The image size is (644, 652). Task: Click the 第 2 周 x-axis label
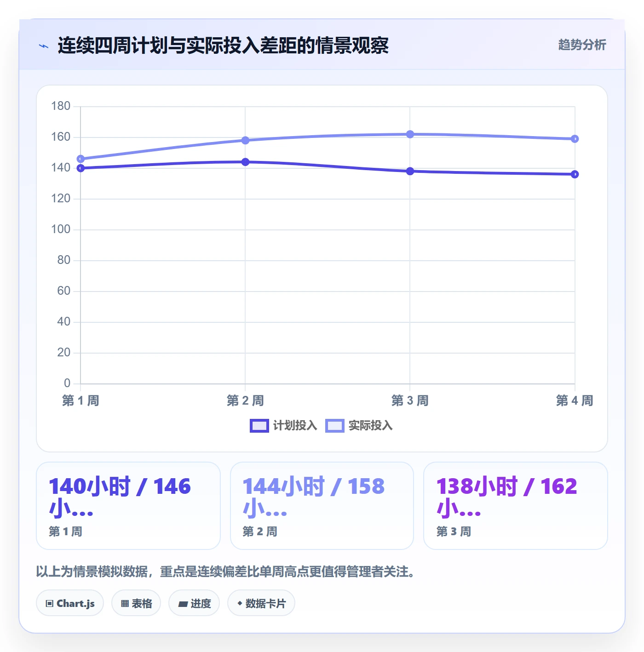tap(245, 400)
